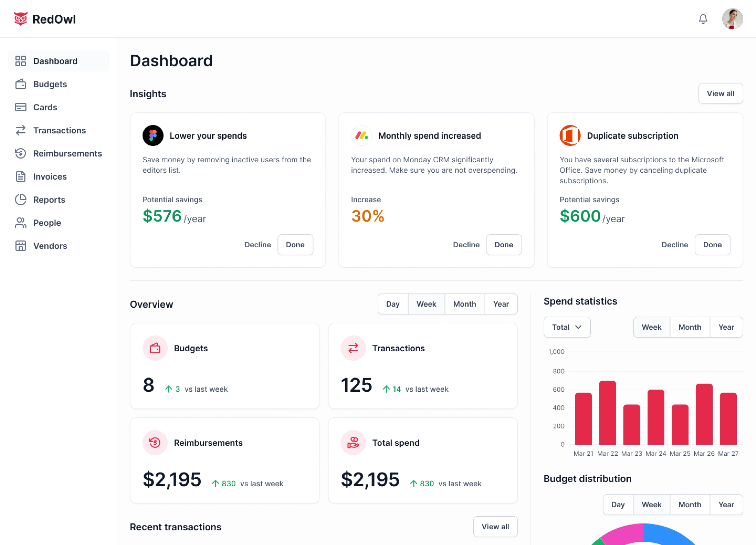Click the Reimbursements overview card icon
The height and width of the screenshot is (545, 756).
click(155, 443)
